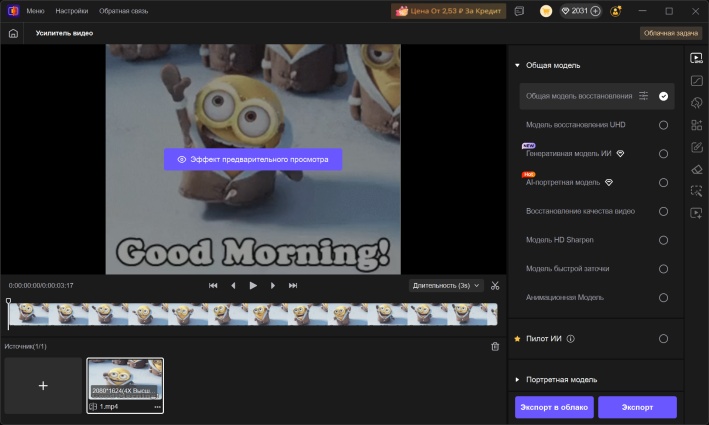Click the diamond icon next to AI portrait model
This screenshot has height=425, width=709.
point(609,183)
